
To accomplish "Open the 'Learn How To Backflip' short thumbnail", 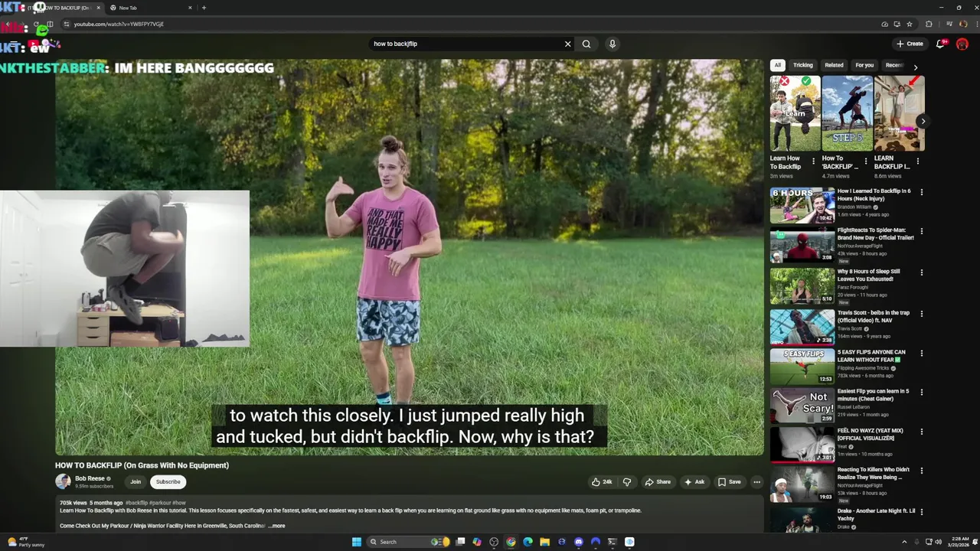I will [x=795, y=113].
